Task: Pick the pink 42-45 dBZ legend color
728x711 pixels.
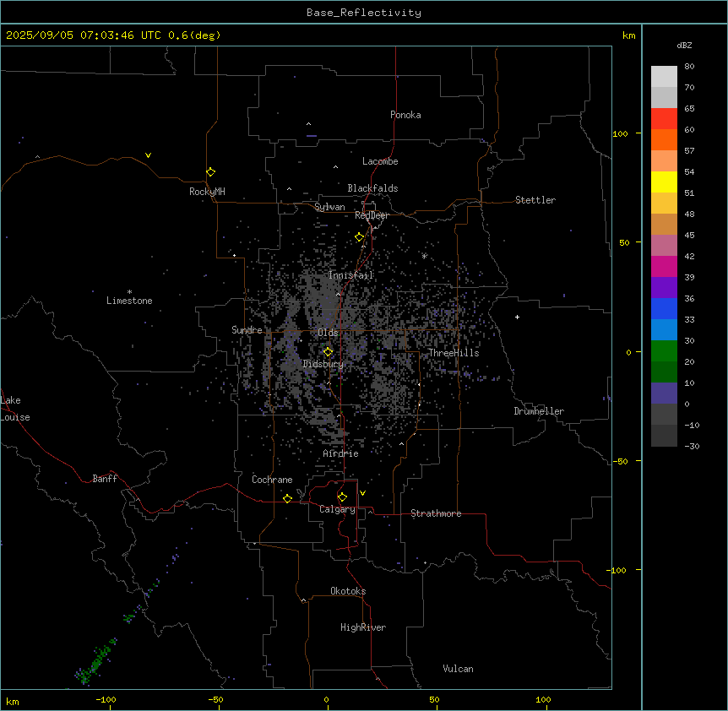Action: 664,246
